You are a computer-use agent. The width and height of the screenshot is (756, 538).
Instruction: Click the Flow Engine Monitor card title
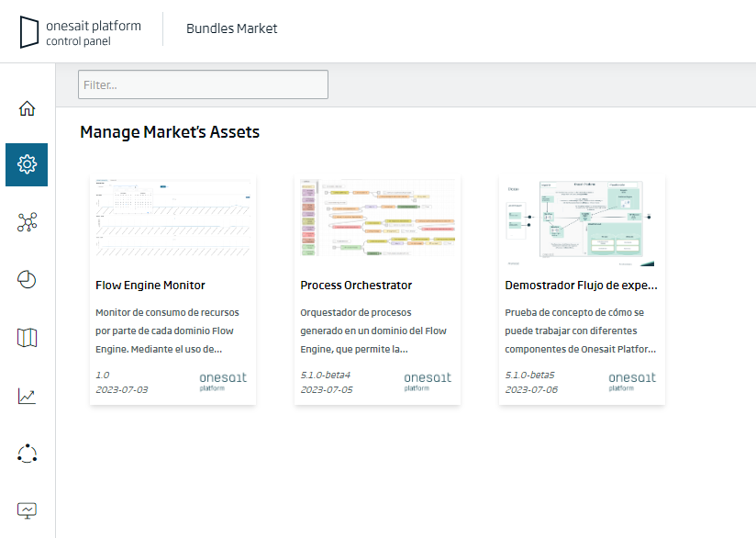[x=150, y=286]
